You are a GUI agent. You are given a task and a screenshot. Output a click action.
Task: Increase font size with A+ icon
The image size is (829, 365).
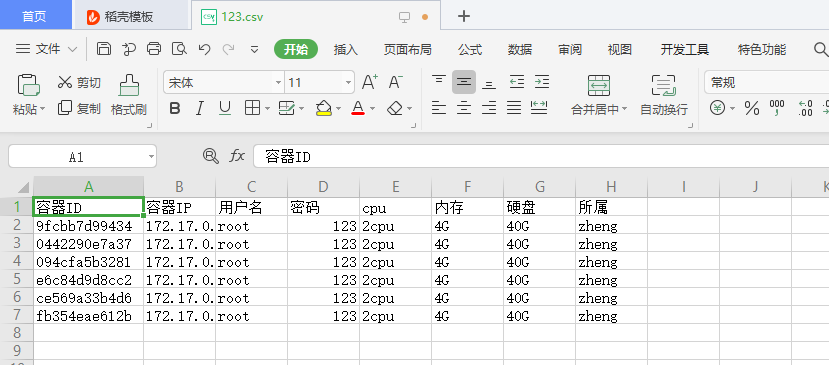(x=370, y=83)
